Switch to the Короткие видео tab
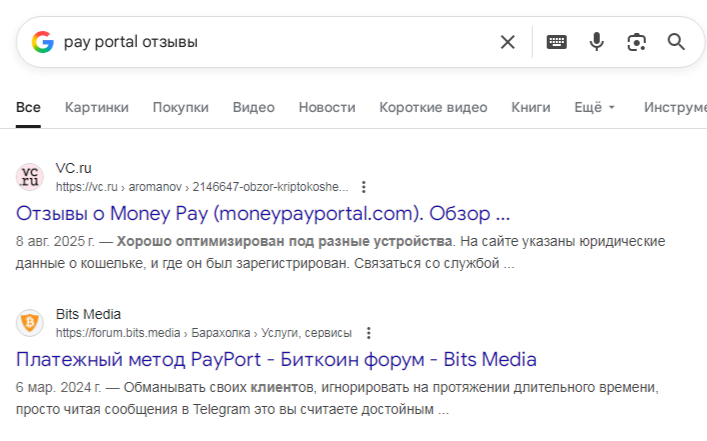 433,107
